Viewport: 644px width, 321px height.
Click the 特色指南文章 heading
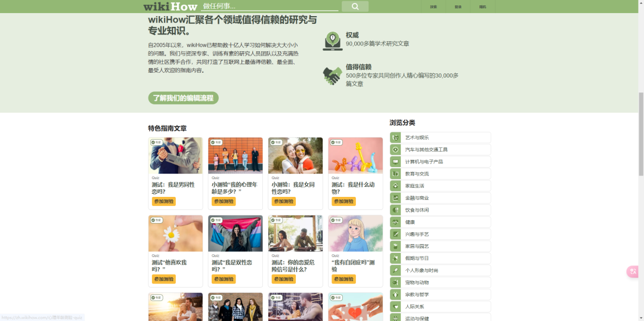point(167,129)
